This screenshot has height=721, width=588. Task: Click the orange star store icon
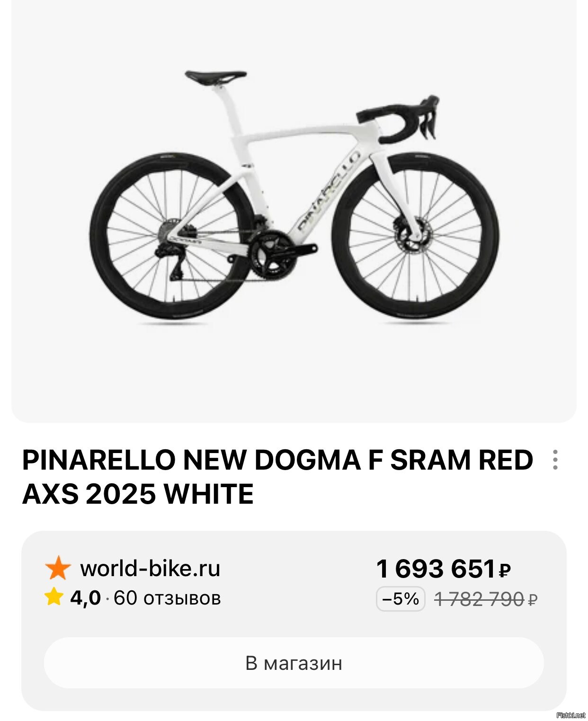point(58,568)
